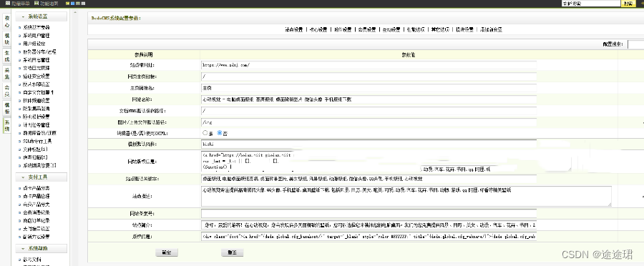Click the 站点默认关键字 field
Image resolution: width=644 pixels, height=266 pixels.
coord(369,179)
